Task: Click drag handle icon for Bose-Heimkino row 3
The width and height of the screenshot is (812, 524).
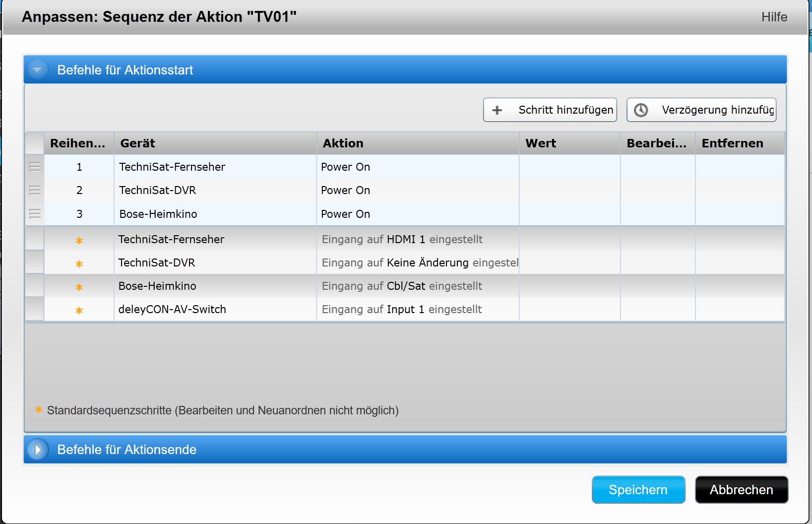Action: tap(35, 214)
